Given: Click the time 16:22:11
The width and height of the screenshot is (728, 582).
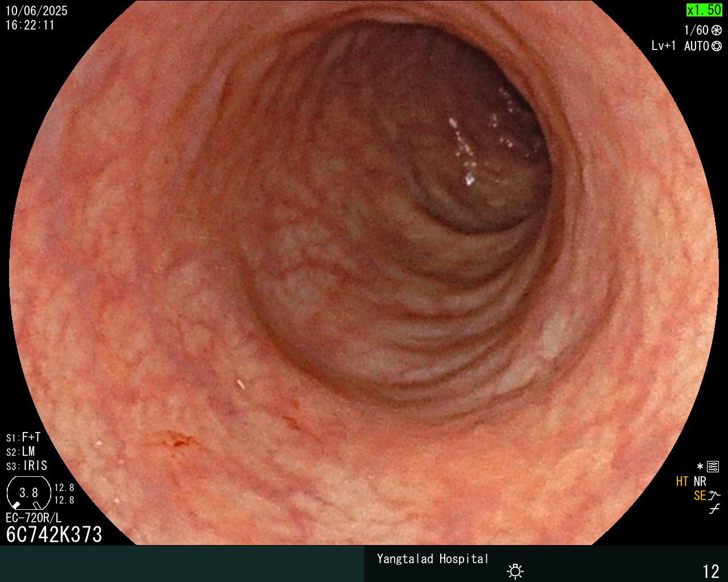Looking at the screenshot, I should point(30,25).
